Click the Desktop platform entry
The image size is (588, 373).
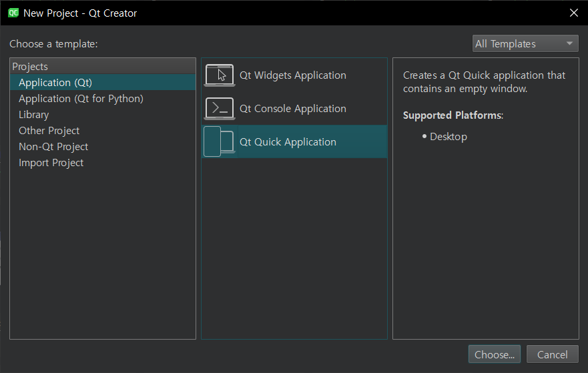448,137
